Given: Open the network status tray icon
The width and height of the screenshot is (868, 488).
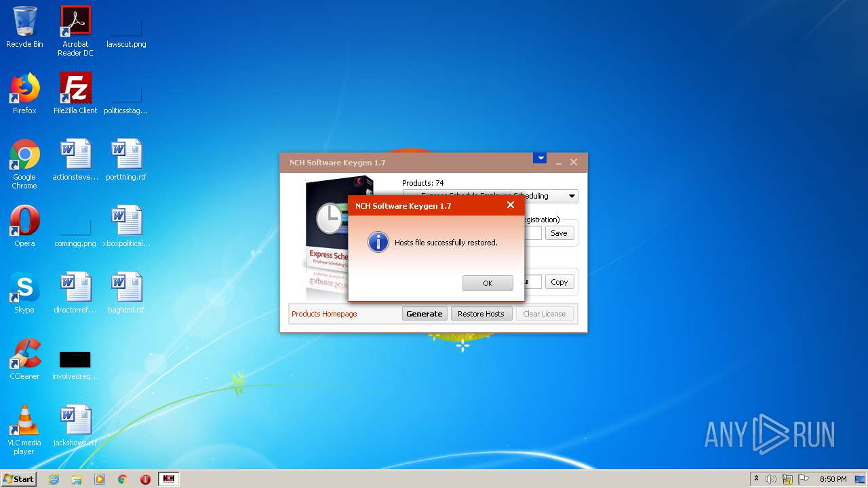Looking at the screenshot, I should (x=788, y=479).
